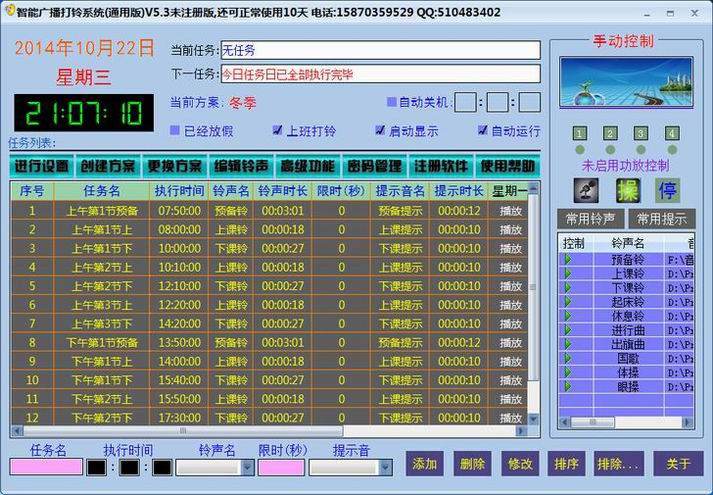
Task: Toggle the 已经放假 checkbox
Action: [x=176, y=131]
